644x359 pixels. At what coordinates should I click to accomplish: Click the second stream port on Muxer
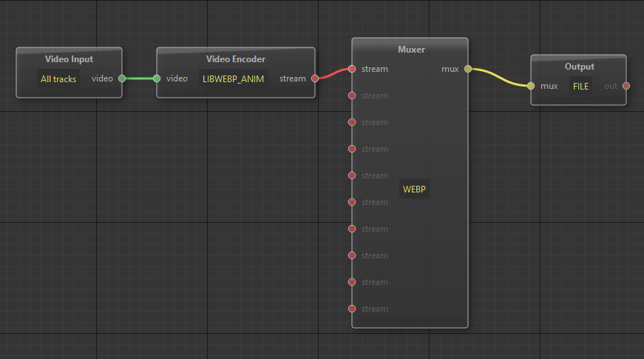[352, 95]
